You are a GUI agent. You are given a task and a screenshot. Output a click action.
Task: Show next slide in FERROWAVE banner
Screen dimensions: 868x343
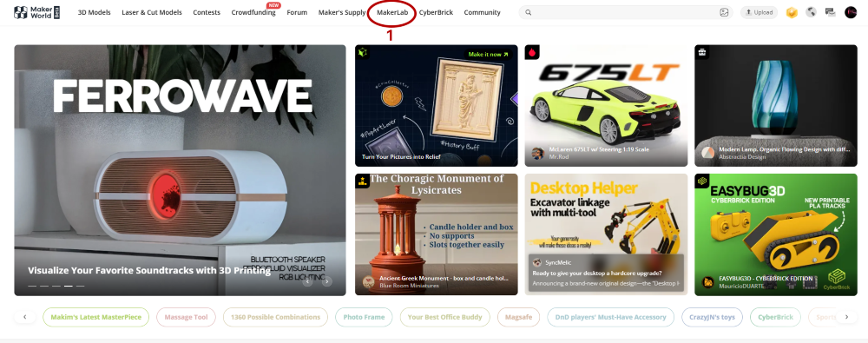click(x=327, y=281)
